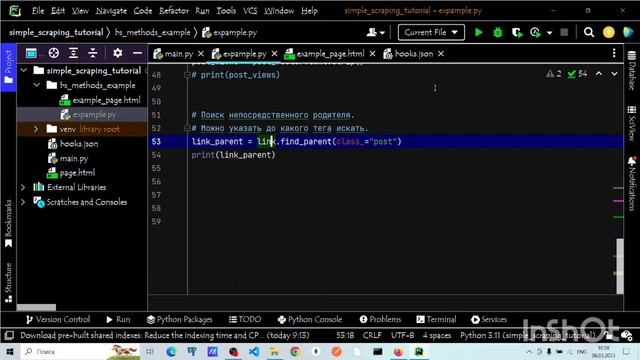Change line separator CRLF in status bar

click(372, 336)
